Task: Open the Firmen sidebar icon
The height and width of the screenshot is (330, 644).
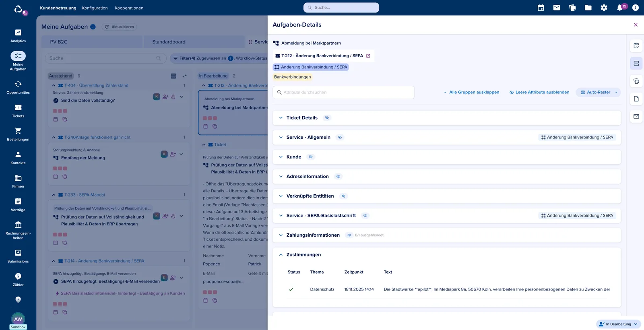Action: tap(18, 178)
